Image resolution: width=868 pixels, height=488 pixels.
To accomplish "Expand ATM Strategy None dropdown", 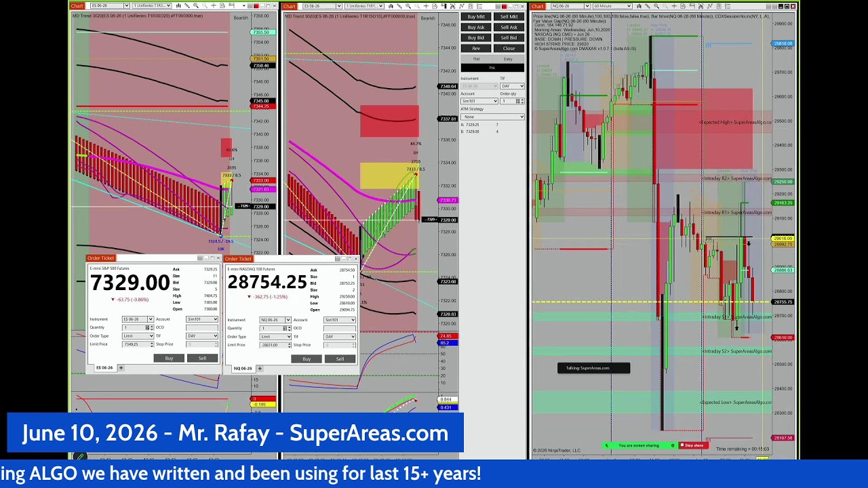I will point(492,117).
